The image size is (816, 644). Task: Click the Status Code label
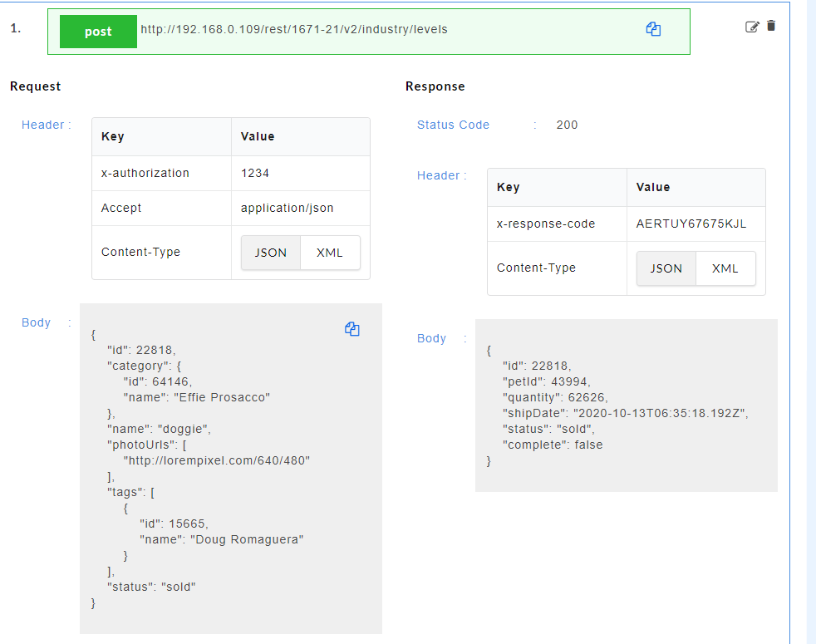[453, 125]
